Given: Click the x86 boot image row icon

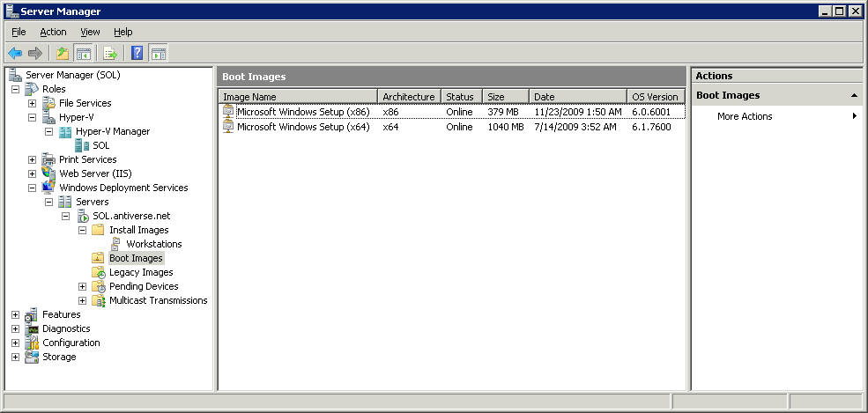Looking at the screenshot, I should coord(228,112).
